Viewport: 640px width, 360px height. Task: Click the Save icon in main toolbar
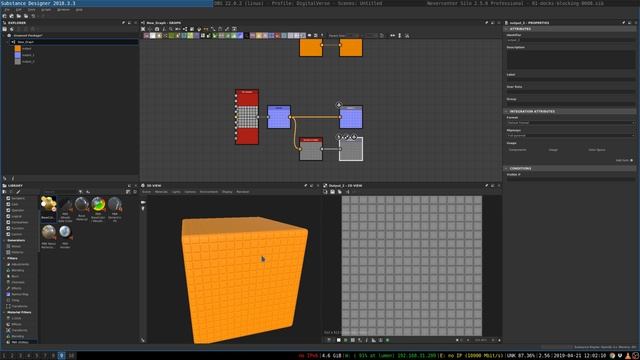click(x=26, y=16)
